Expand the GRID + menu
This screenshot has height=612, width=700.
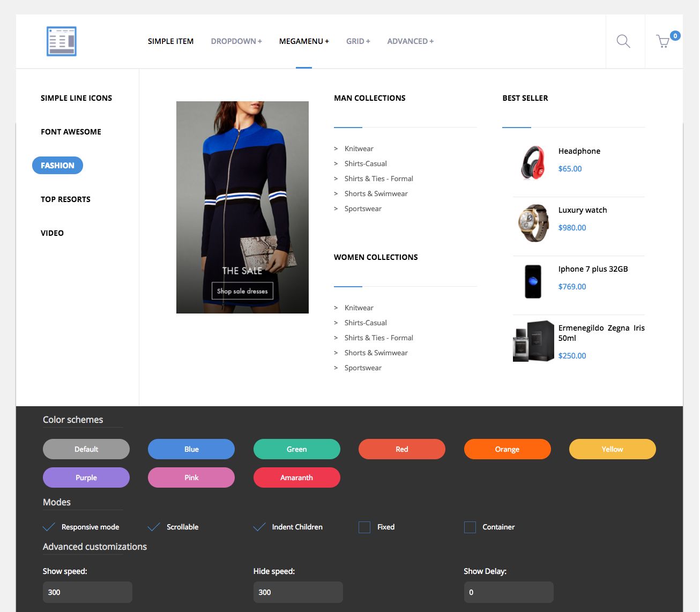358,41
